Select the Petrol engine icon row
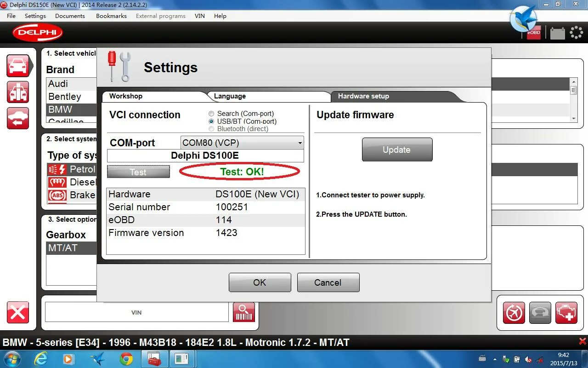Screen dimensions: 588x368 72,169
